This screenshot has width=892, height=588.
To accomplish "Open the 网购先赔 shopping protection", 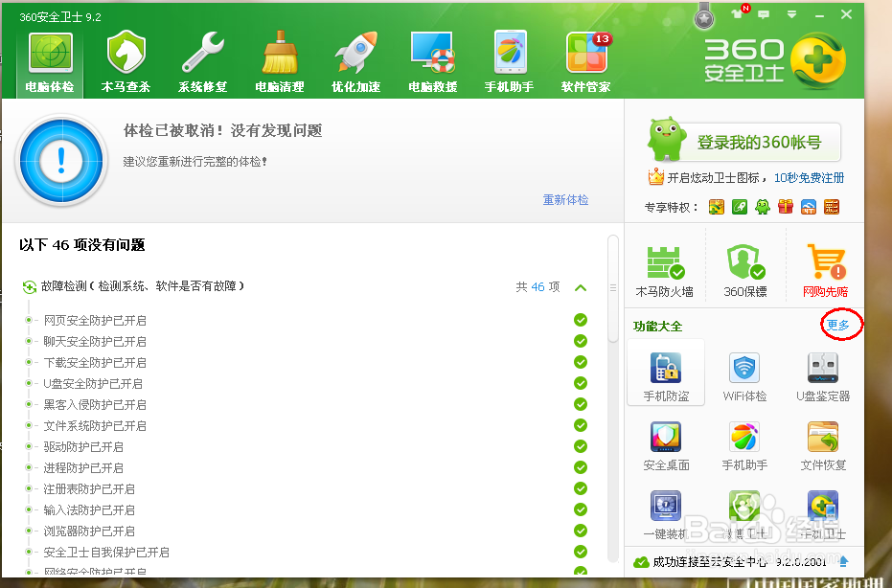I will [x=824, y=266].
